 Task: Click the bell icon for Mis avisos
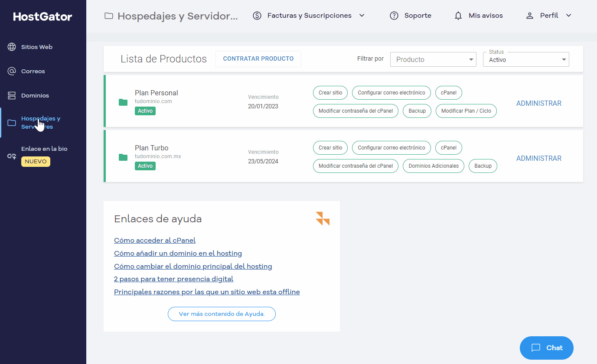(x=458, y=16)
